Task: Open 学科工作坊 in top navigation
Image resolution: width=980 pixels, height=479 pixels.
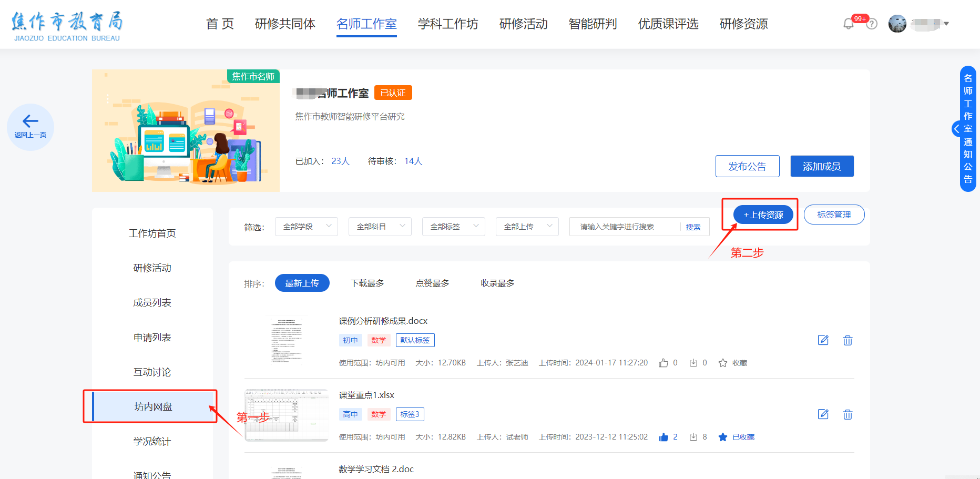Action: [448, 24]
